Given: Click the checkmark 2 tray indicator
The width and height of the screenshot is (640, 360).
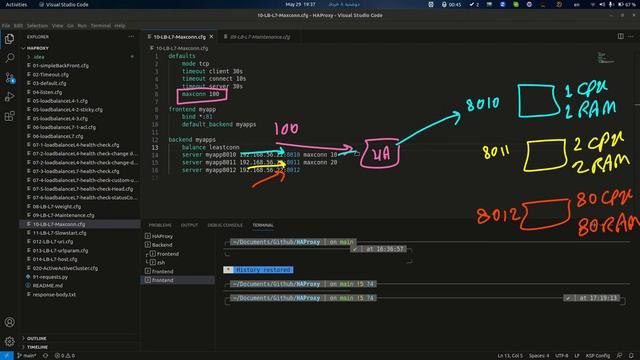Looking at the screenshot, I should [474, 4].
